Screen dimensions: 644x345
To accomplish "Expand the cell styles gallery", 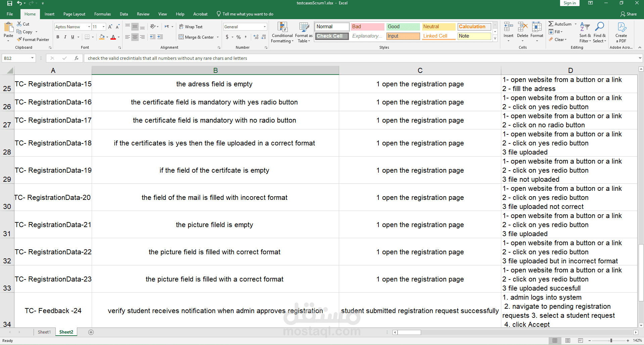I will pyautogui.click(x=495, y=39).
